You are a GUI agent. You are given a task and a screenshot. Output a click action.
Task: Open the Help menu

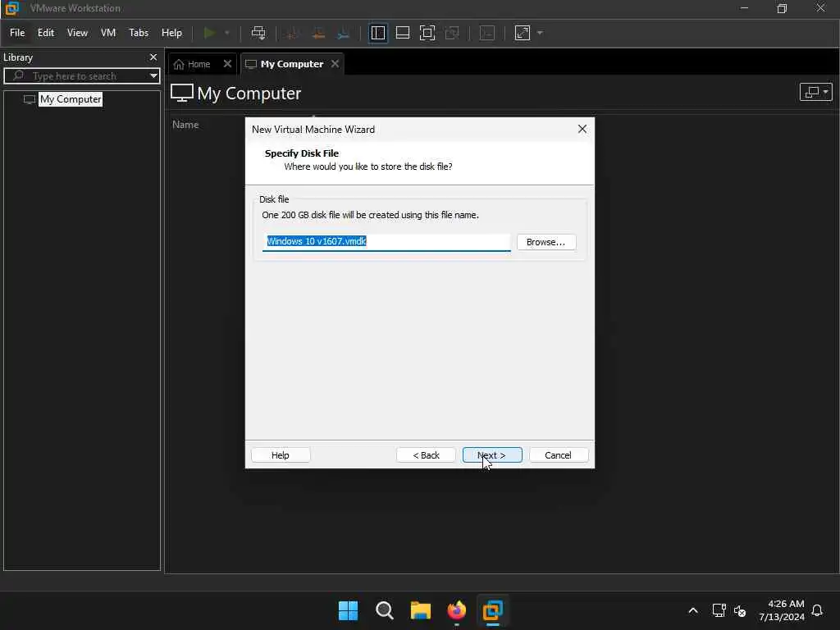[x=171, y=33]
